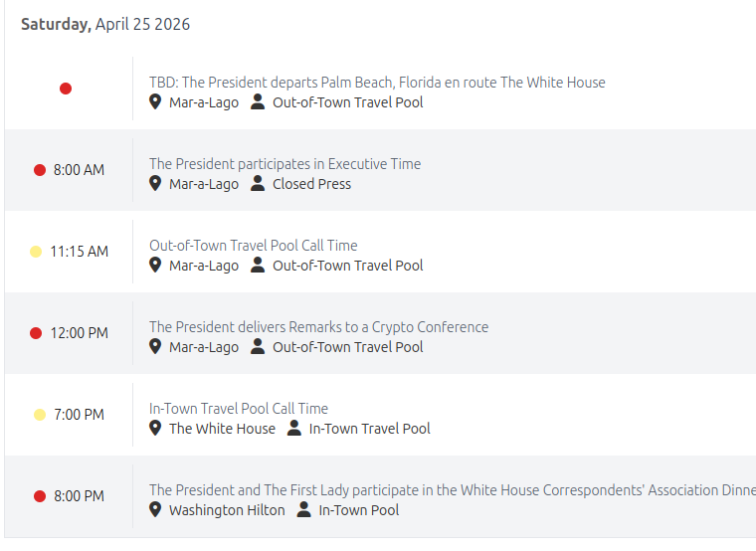The width and height of the screenshot is (756, 551).
Task: Click the yellow dot beside 7:00 PM
Action: [x=40, y=415]
